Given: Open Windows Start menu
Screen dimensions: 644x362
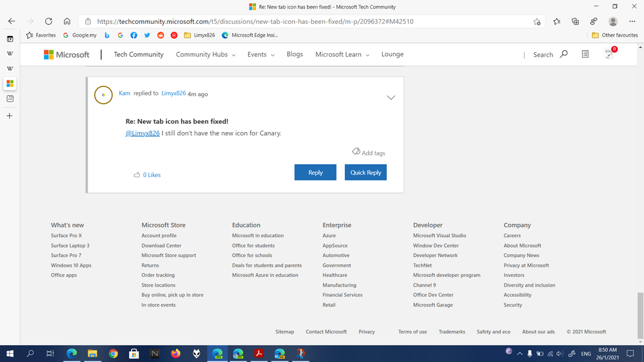Looking at the screenshot, I should (10, 354).
